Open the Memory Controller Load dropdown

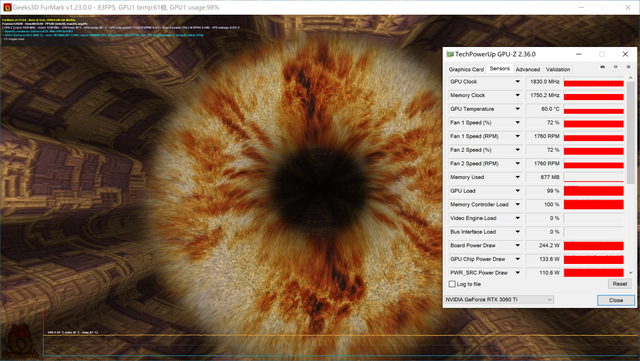pyautogui.click(x=518, y=205)
